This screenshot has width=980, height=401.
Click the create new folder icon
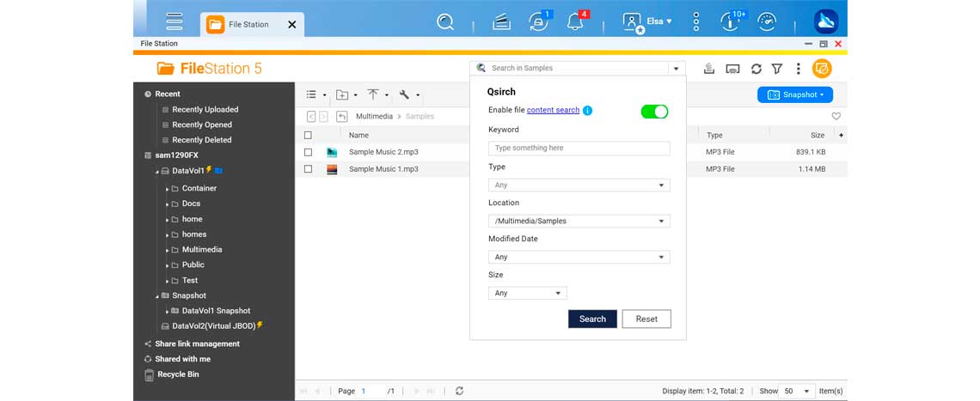pos(342,94)
